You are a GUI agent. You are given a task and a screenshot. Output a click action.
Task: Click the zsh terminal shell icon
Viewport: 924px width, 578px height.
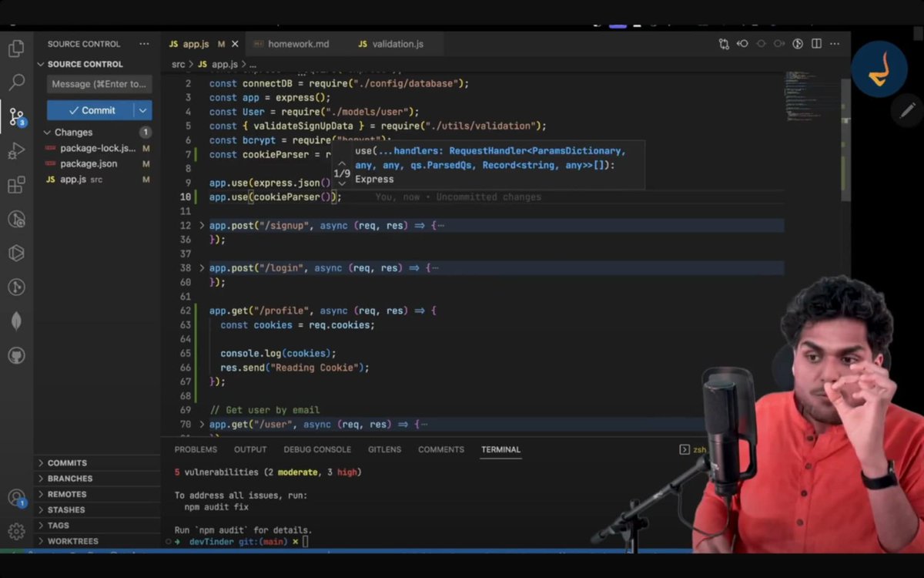pyautogui.click(x=685, y=449)
